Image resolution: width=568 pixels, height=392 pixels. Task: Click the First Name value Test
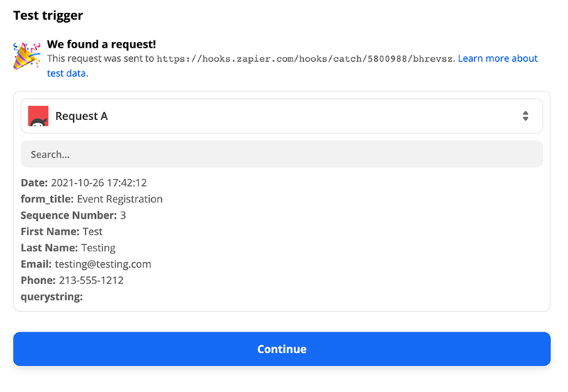[92, 232]
